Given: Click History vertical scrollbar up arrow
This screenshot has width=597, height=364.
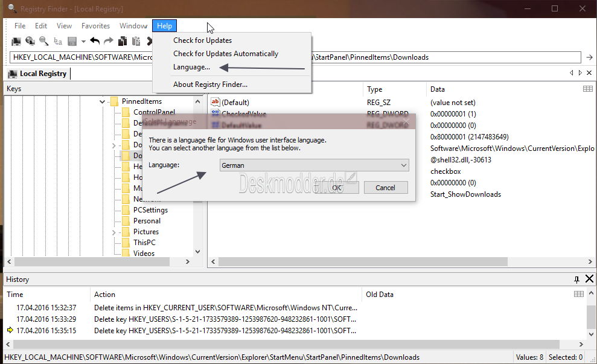Looking at the screenshot, I should click(591, 293).
